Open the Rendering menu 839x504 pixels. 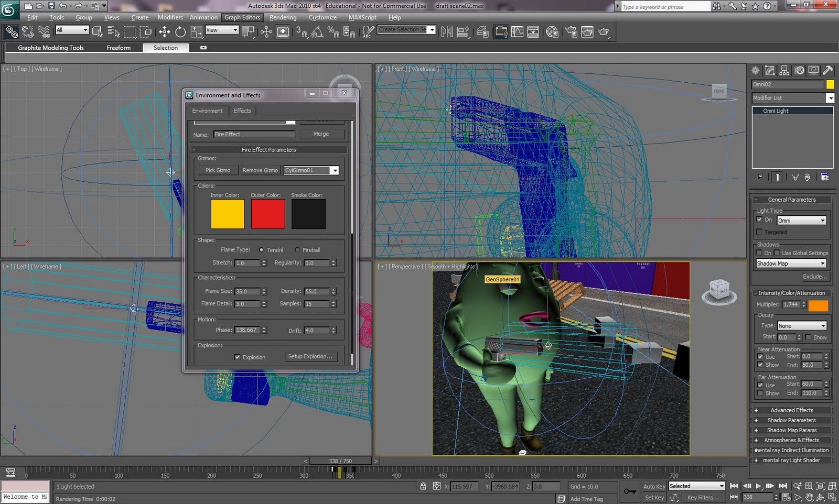283,17
